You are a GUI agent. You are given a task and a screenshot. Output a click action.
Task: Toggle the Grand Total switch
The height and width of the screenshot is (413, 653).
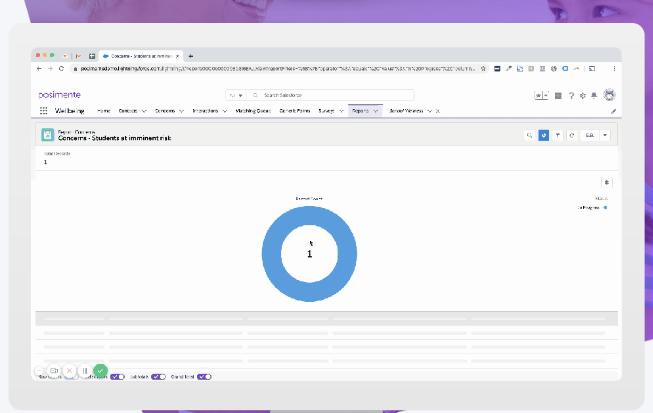pyautogui.click(x=204, y=377)
